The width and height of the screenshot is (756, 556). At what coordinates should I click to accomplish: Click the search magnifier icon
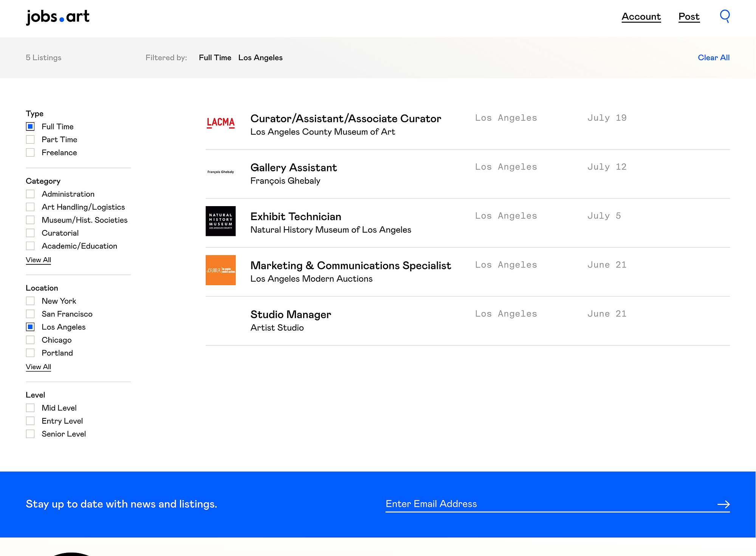725,16
